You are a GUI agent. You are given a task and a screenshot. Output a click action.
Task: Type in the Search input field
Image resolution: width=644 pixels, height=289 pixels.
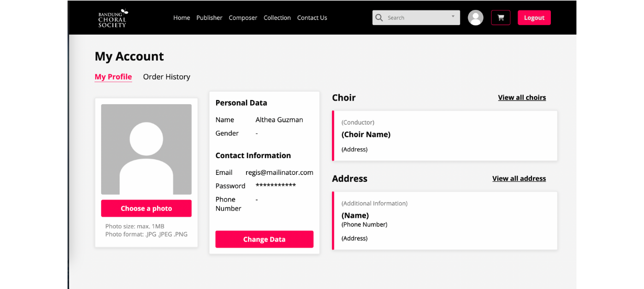pyautogui.click(x=416, y=18)
